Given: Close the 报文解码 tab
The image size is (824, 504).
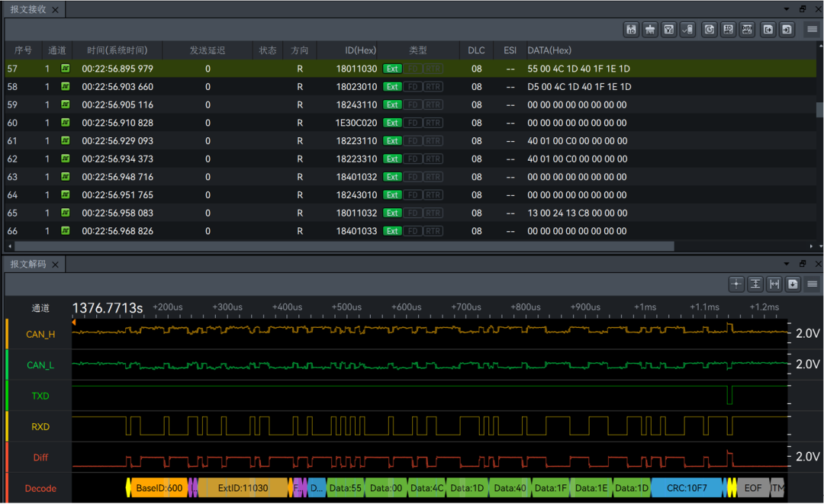Looking at the screenshot, I should point(55,265).
